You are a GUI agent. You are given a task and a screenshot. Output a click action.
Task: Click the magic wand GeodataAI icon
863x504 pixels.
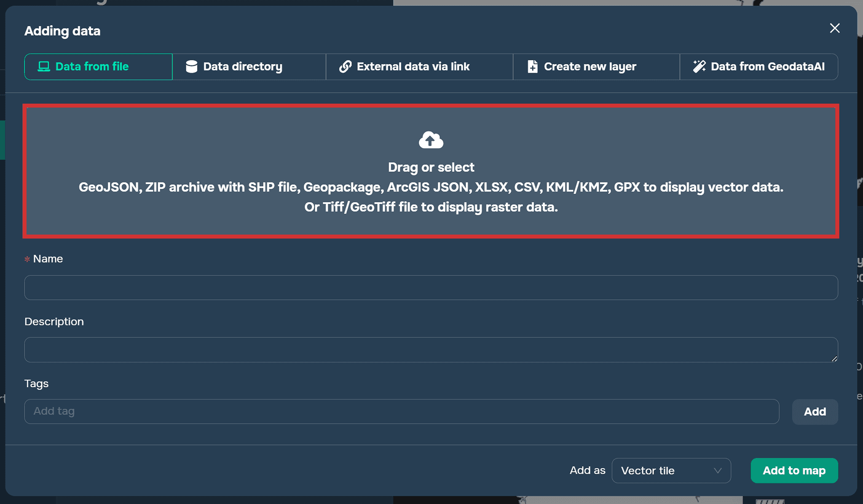[x=699, y=67]
